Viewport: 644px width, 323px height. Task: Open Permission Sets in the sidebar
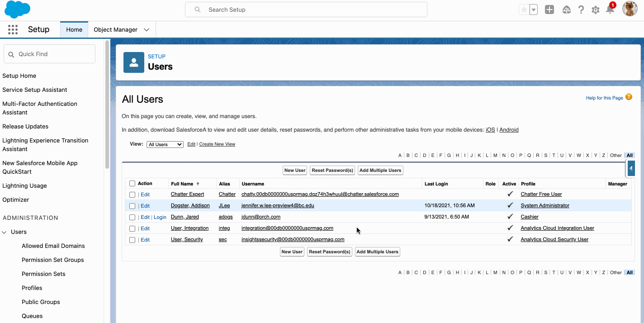tap(43, 274)
